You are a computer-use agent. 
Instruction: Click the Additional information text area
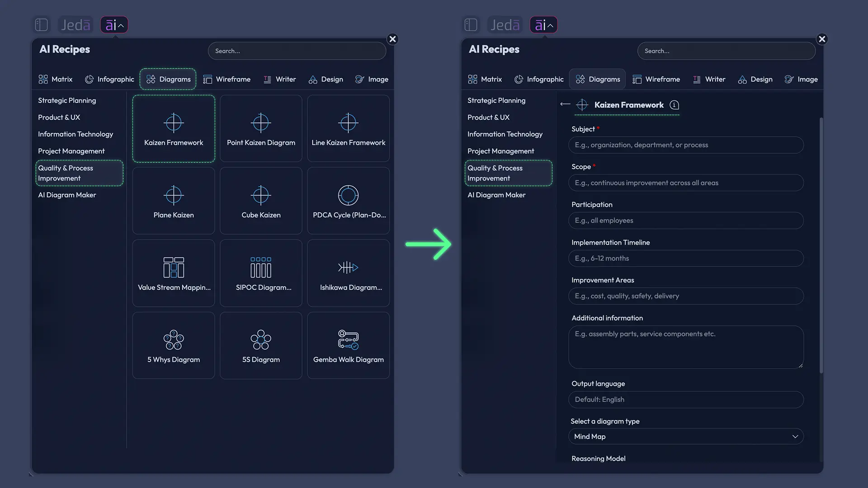(x=686, y=347)
